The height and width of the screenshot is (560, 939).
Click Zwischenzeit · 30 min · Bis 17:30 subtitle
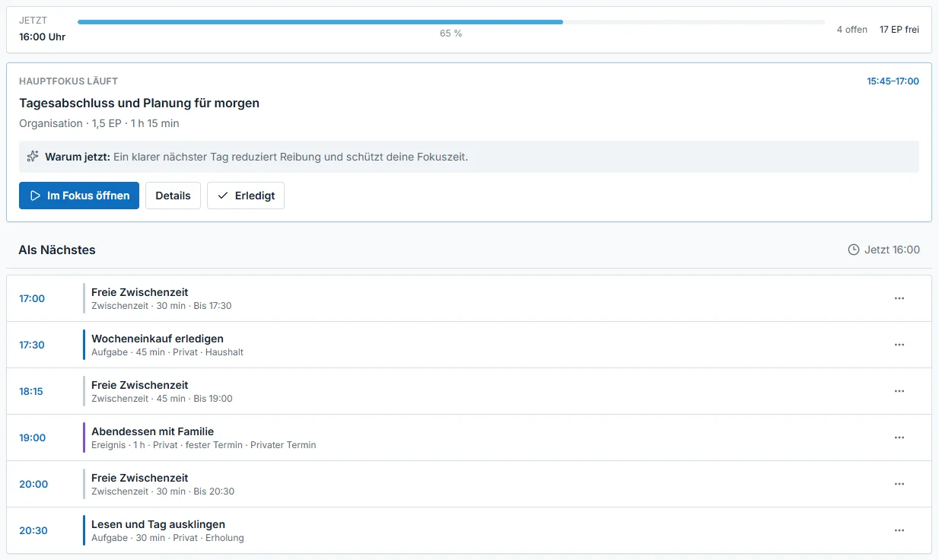pyautogui.click(x=161, y=306)
